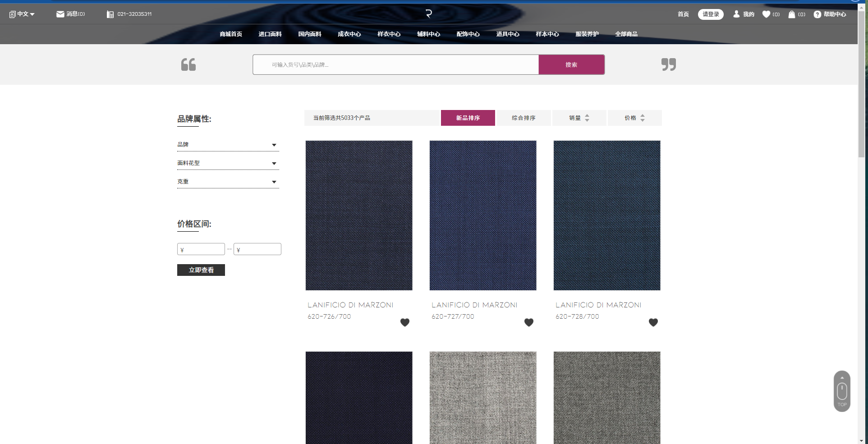Open product title link for 620-727/700

point(474,305)
